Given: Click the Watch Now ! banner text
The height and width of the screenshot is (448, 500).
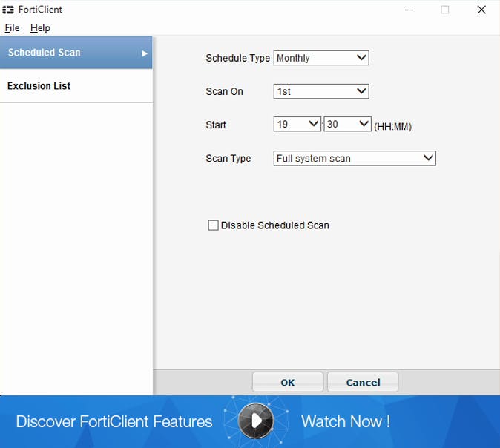Looking at the screenshot, I should pos(346,421).
